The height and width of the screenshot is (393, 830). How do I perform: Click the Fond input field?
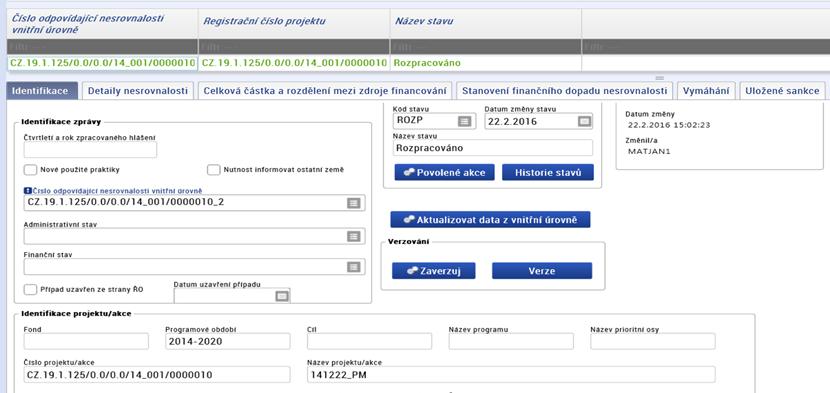86,342
